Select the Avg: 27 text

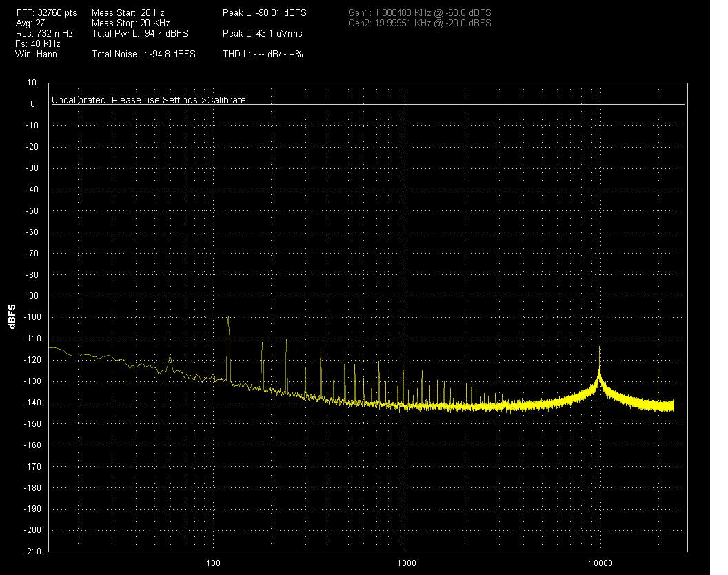30,23
